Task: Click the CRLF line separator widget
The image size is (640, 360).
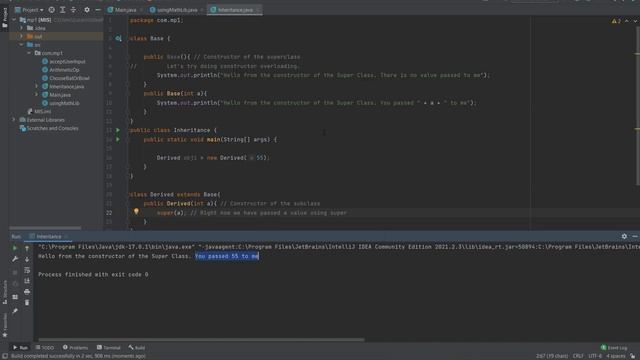Action: coord(578,356)
